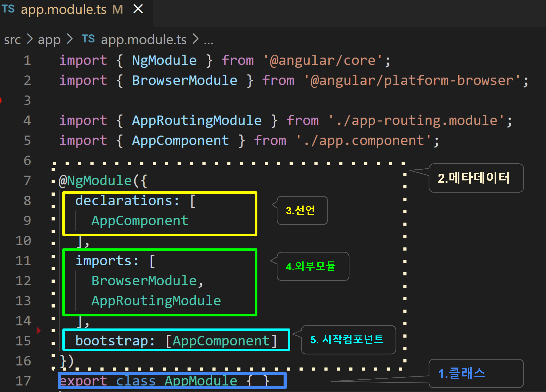Click the TypeScript icon in tab
Screen dimensions: 546x392
click(x=8, y=9)
